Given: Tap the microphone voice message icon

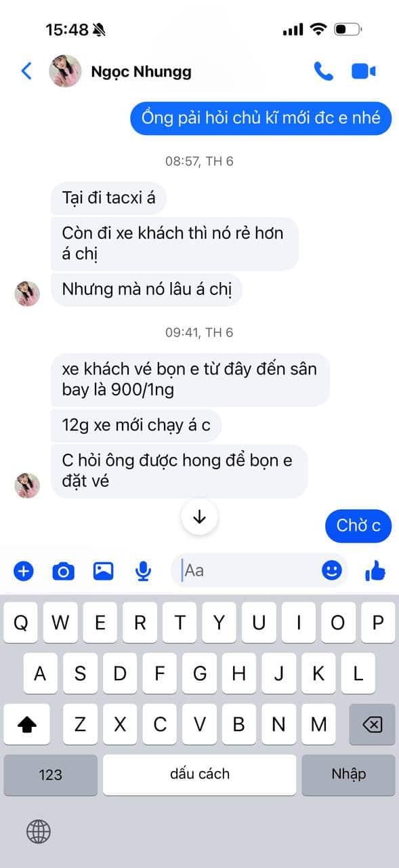Looking at the screenshot, I should tap(143, 571).
